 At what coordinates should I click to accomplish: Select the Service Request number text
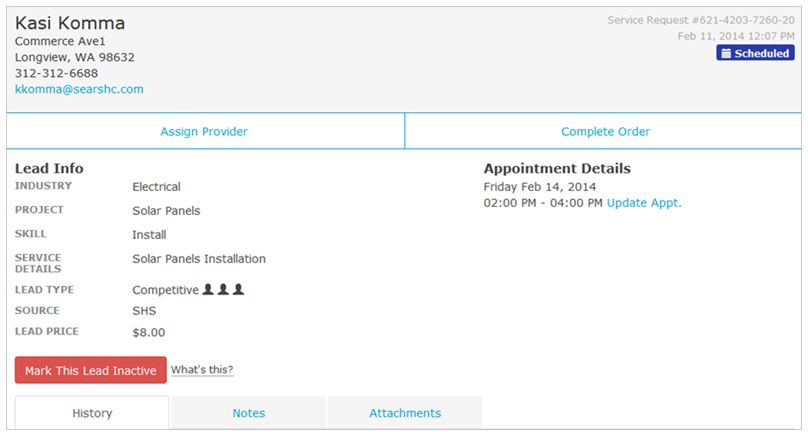[701, 20]
